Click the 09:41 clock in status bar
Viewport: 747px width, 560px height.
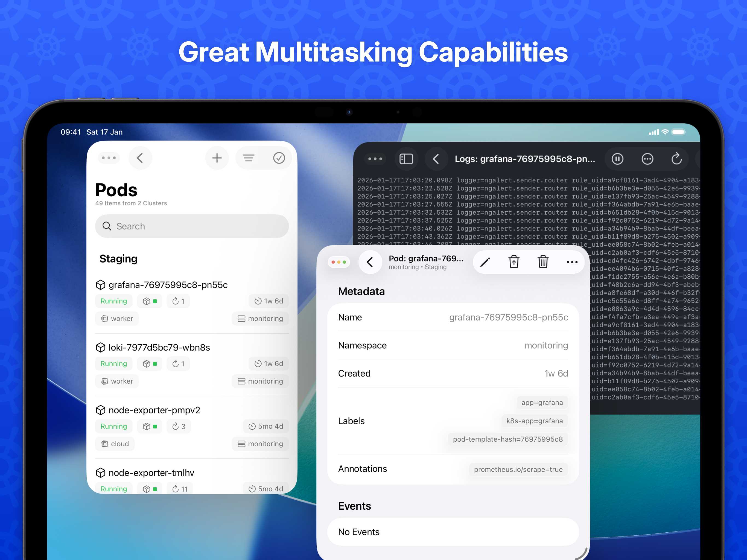71,132
